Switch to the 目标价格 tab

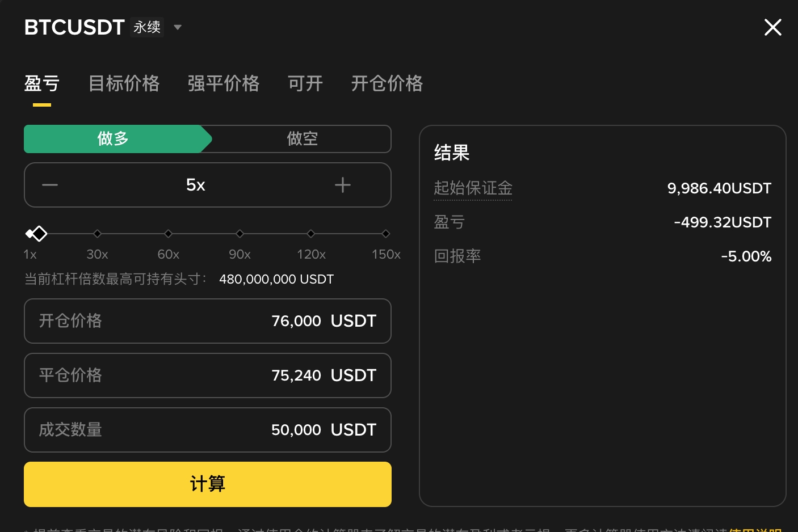(x=124, y=83)
